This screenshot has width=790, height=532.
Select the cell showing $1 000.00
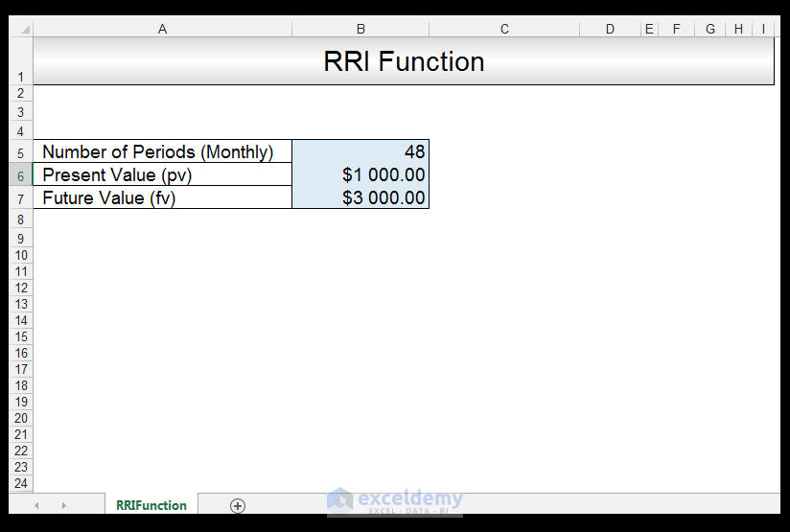tap(360, 174)
